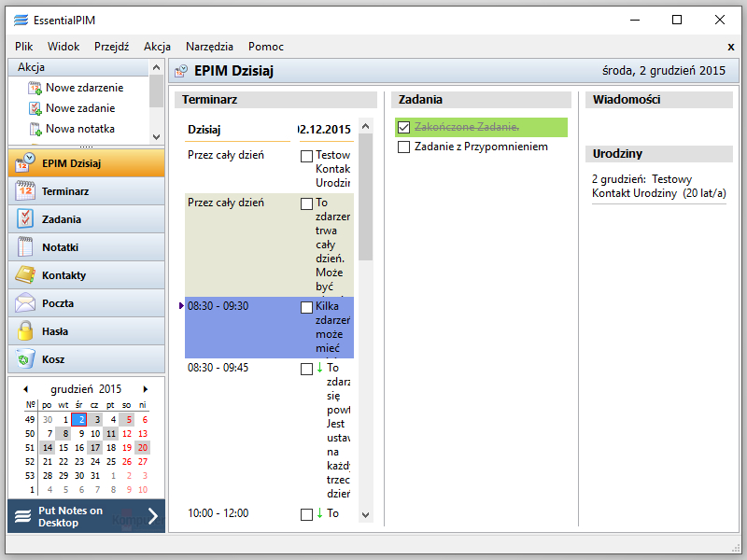This screenshot has width=747, height=560.
Task: Select day 20 in the mini calendar
Action: (x=143, y=448)
